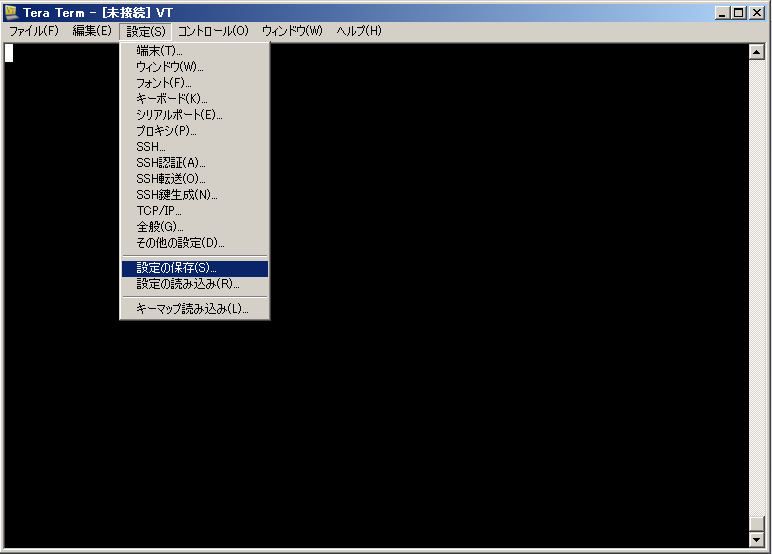Viewport: 772px width, 554px height.
Task: Select the SSH... menu entry
Action: point(195,147)
